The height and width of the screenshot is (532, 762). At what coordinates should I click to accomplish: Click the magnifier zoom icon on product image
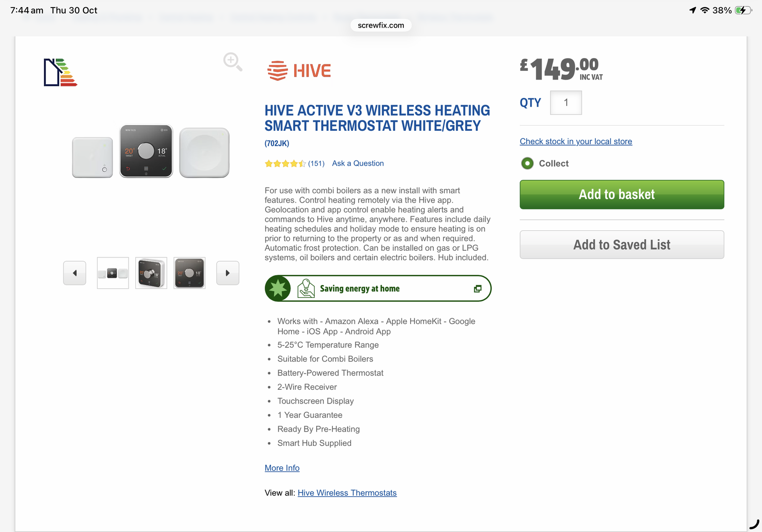tap(232, 62)
